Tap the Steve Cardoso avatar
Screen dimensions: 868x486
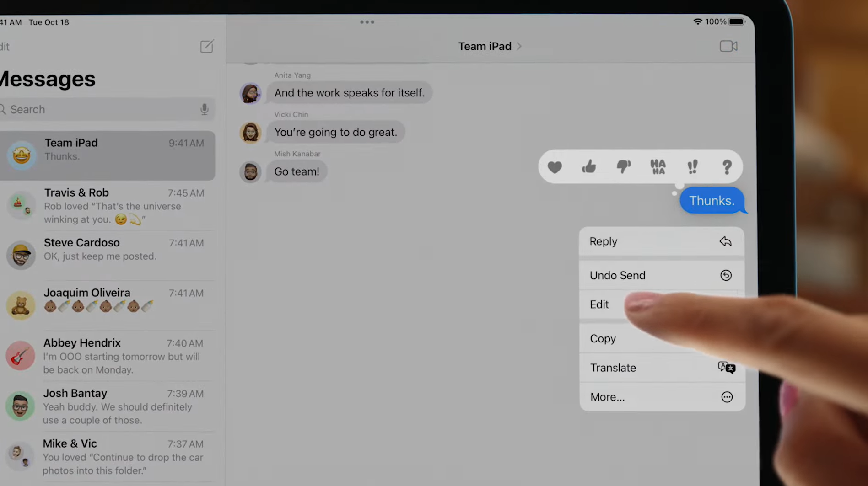(x=21, y=255)
